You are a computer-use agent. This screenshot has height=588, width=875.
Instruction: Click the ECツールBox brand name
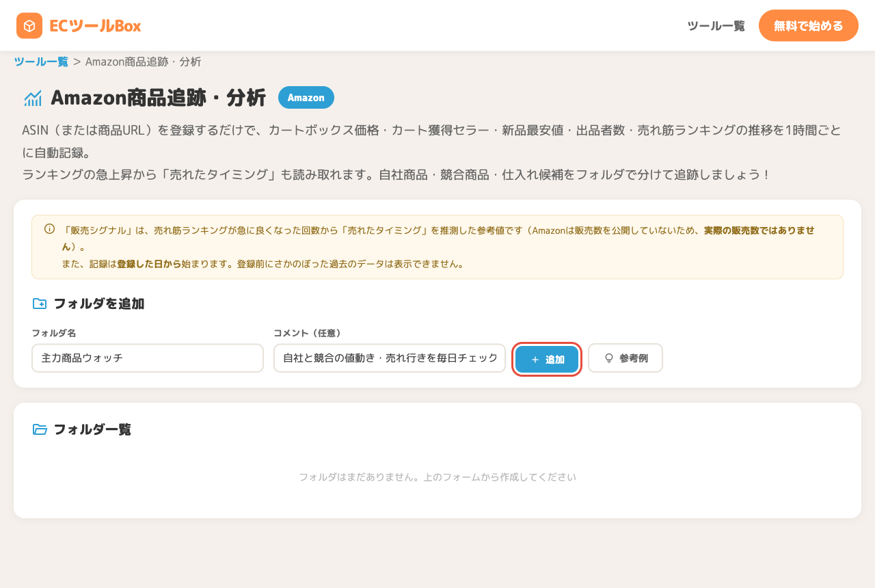(x=95, y=26)
